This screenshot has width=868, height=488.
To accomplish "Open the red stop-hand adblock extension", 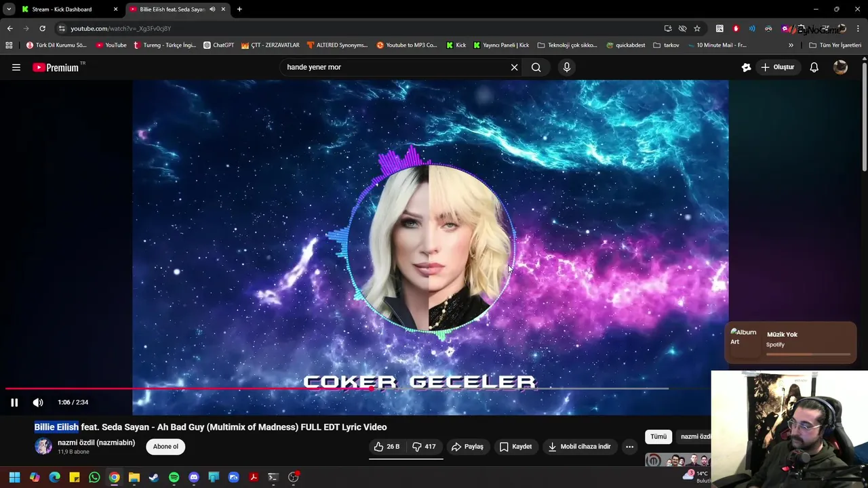I will 736,28.
